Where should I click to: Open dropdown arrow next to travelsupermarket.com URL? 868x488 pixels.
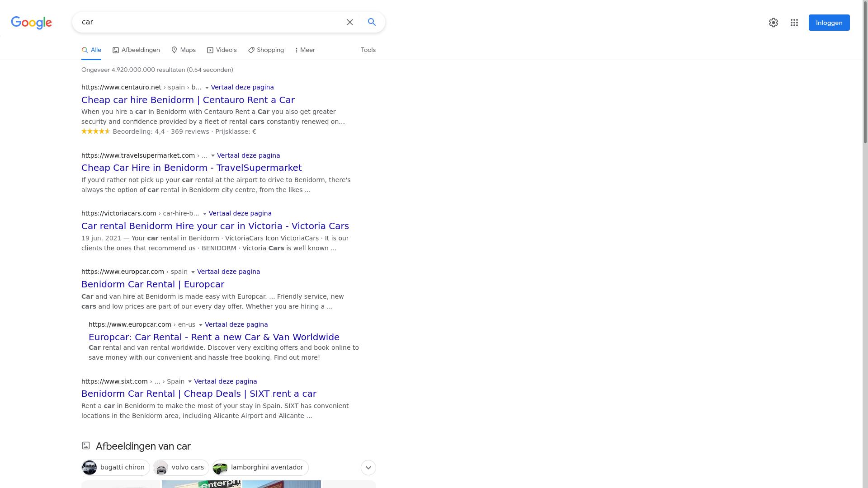pos(213,156)
